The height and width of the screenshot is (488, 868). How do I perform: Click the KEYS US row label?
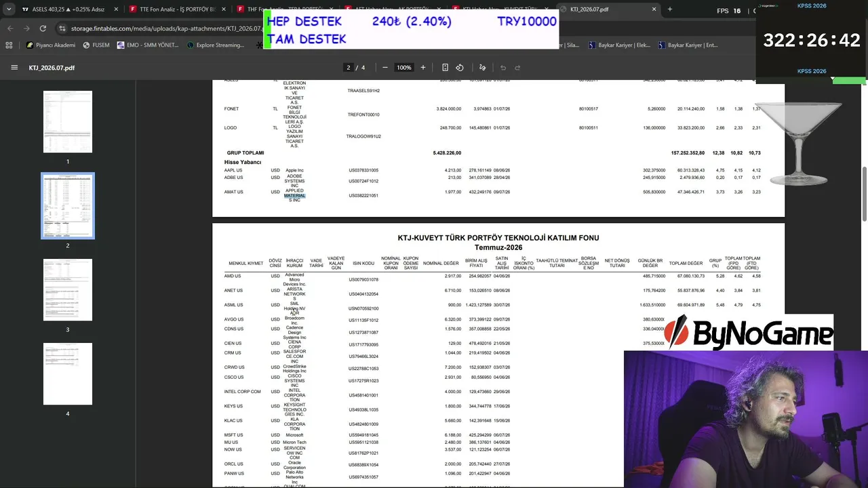(x=233, y=407)
